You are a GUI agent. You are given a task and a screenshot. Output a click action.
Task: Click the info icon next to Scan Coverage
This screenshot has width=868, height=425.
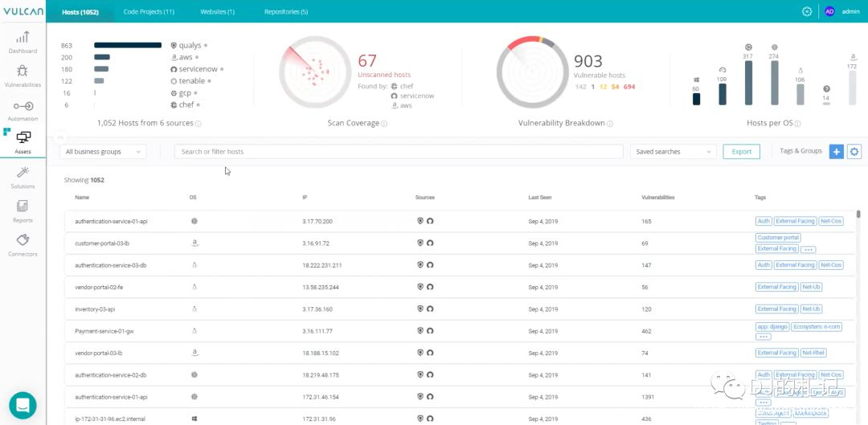tap(384, 124)
